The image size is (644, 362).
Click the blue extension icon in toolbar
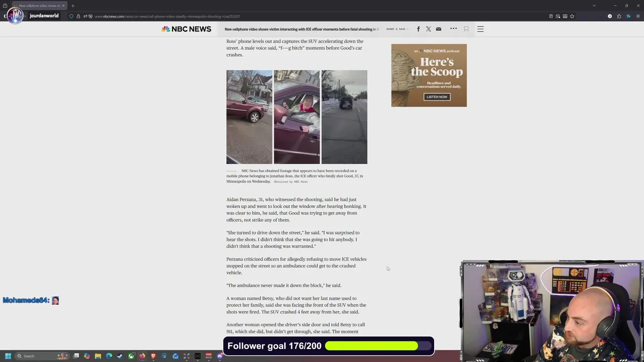(x=628, y=16)
